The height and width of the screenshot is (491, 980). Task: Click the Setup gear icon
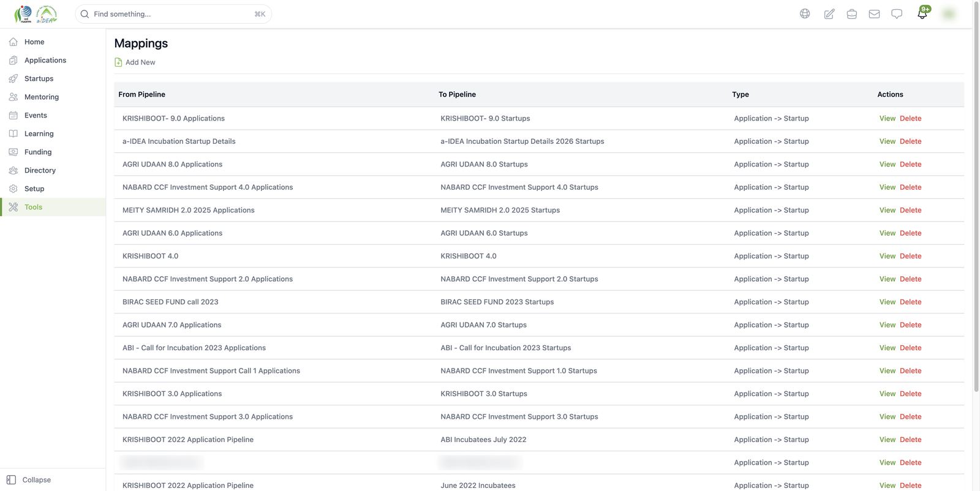[13, 189]
